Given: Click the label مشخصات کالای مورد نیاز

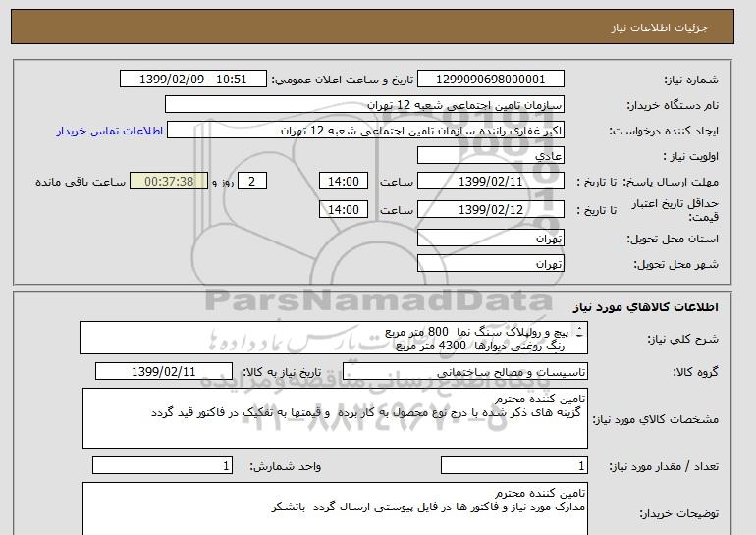Looking at the screenshot, I should coord(656,419).
